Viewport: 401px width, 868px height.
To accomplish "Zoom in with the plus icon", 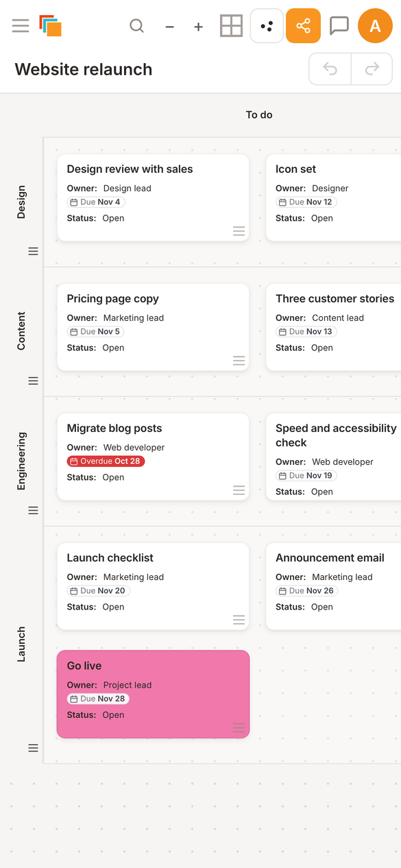I will tap(198, 27).
